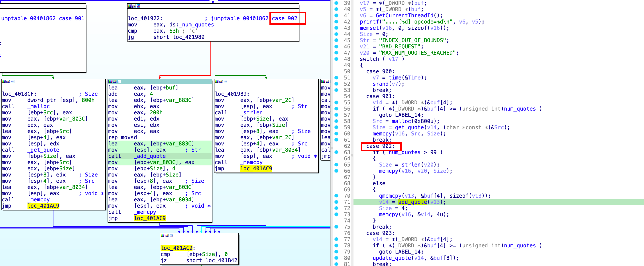Image resolution: width=644 pixels, height=266 pixels.
Task: Click "case 901:" label in pseudocode
Action: coord(381,96)
